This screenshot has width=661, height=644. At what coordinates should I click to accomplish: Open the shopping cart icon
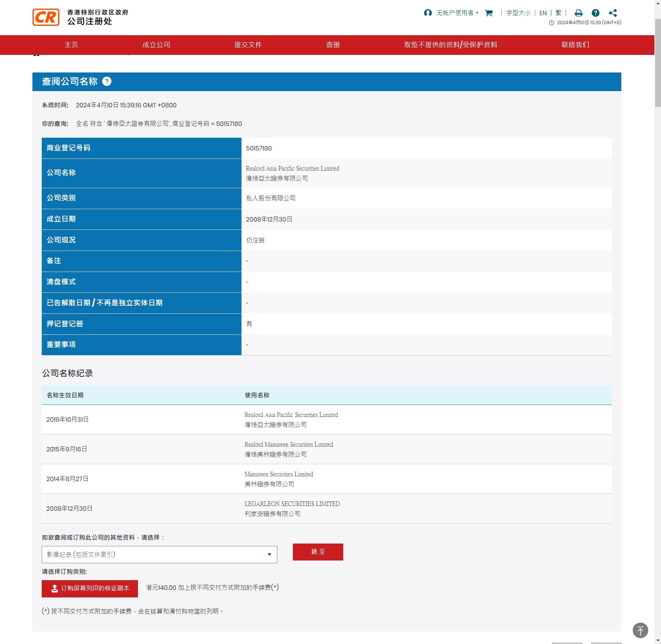point(489,13)
